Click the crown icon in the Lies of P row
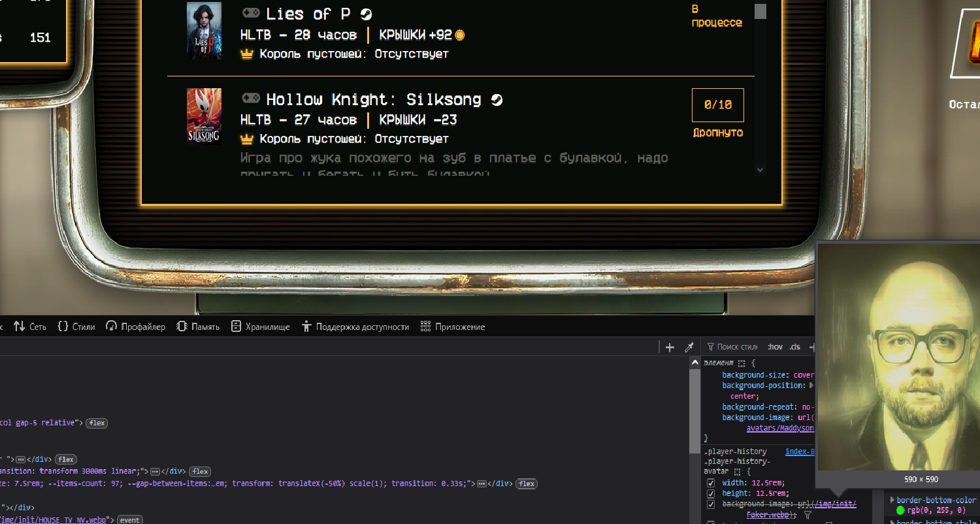The height and width of the screenshot is (524, 980). (246, 54)
